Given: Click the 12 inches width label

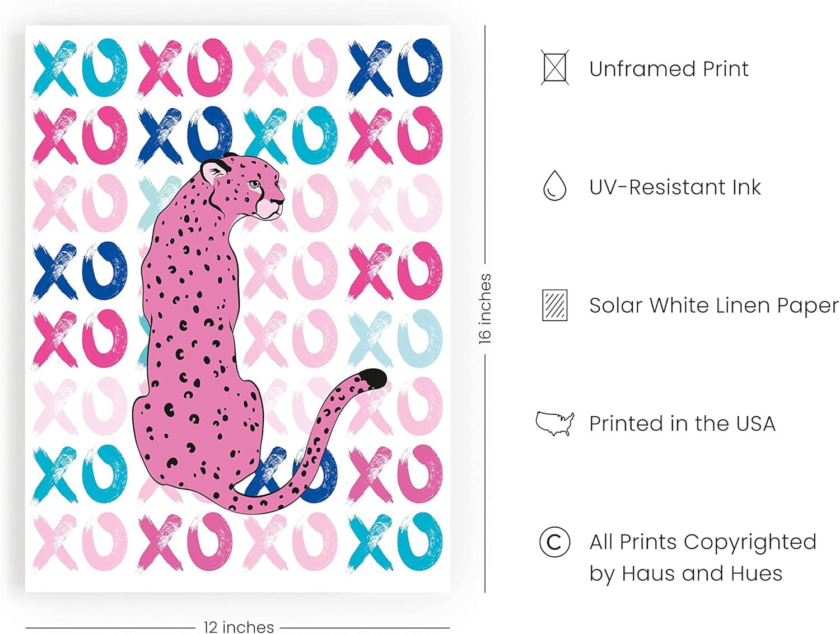Looking at the screenshot, I should [x=239, y=627].
